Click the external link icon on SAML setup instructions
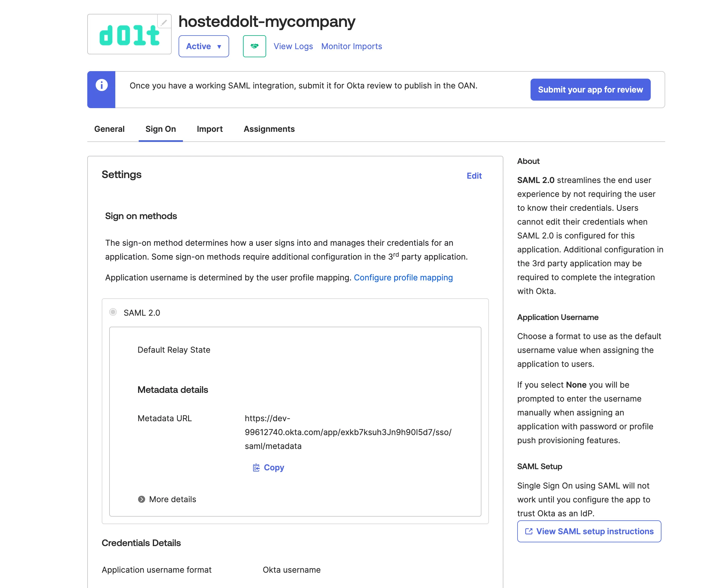Viewport: 712px width, 588px height. (529, 531)
